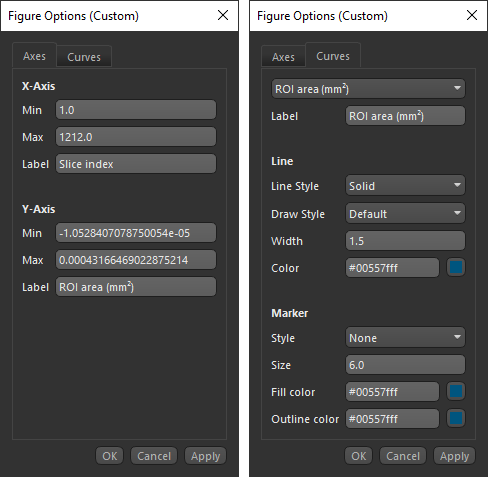Click Cancel in the right dialog
Viewport: 488px width, 477px height.
click(403, 456)
